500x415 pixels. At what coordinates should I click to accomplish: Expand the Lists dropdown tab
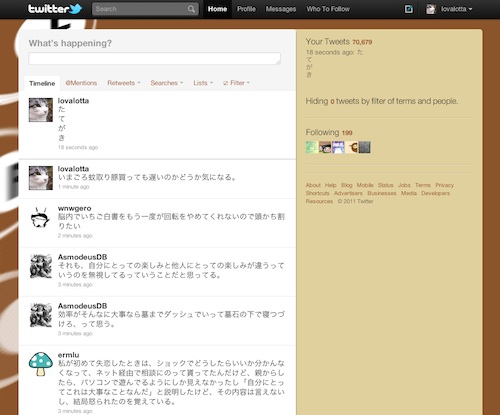click(x=203, y=83)
